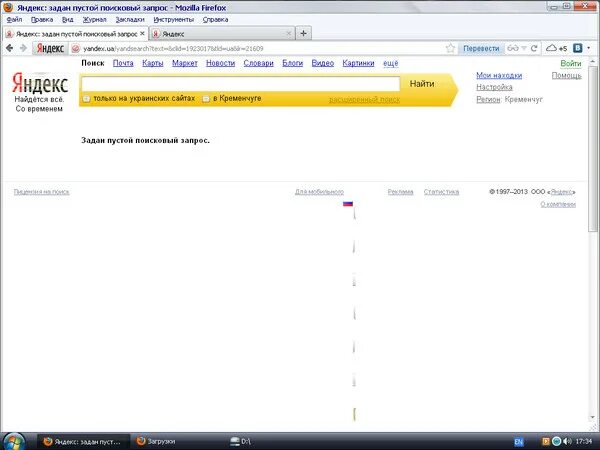Open a new tab with plus button
The width and height of the screenshot is (600, 450).
tap(303, 33)
